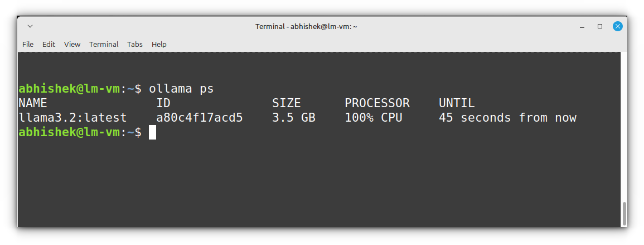
Task: Open the Tabs menu
Action: (x=135, y=44)
